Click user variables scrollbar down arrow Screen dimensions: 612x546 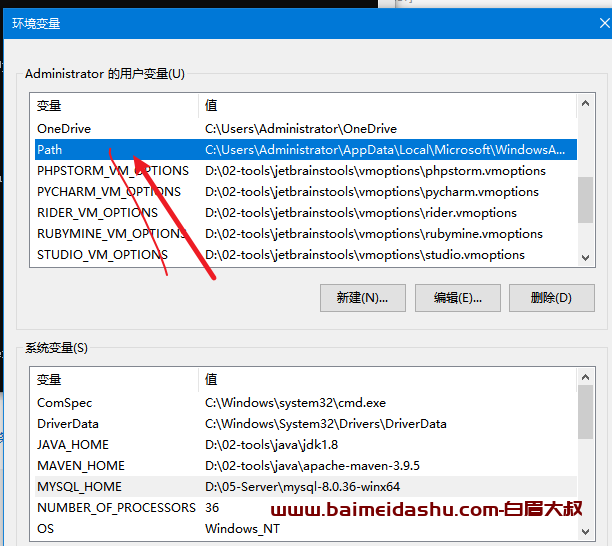585,258
